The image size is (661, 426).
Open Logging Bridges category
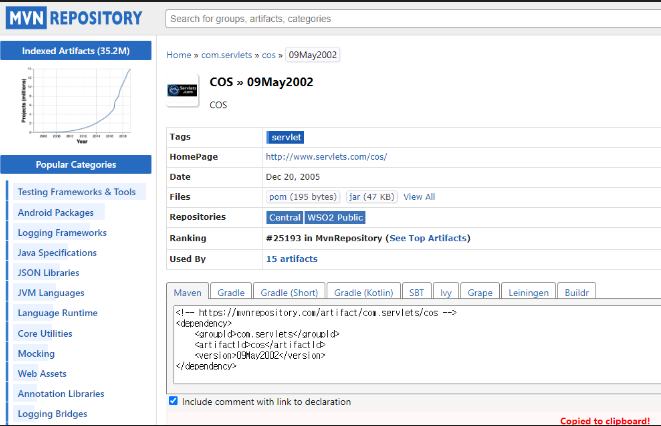coord(53,414)
